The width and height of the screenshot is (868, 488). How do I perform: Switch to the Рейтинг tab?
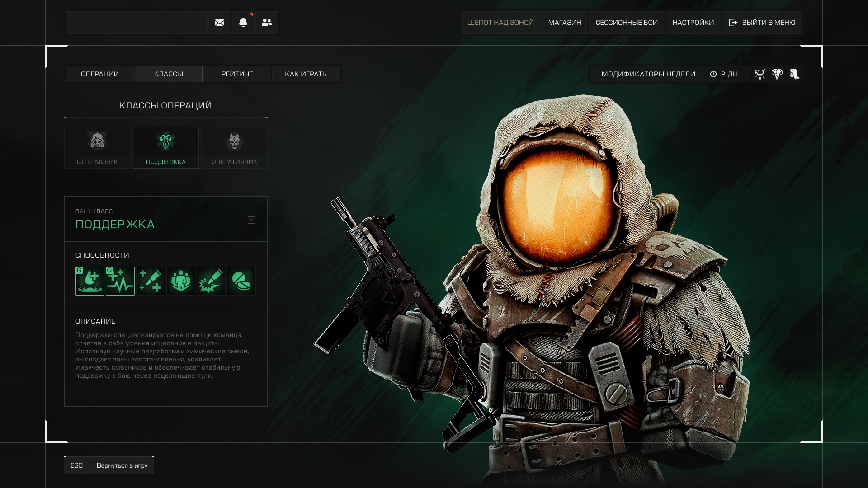(x=237, y=74)
